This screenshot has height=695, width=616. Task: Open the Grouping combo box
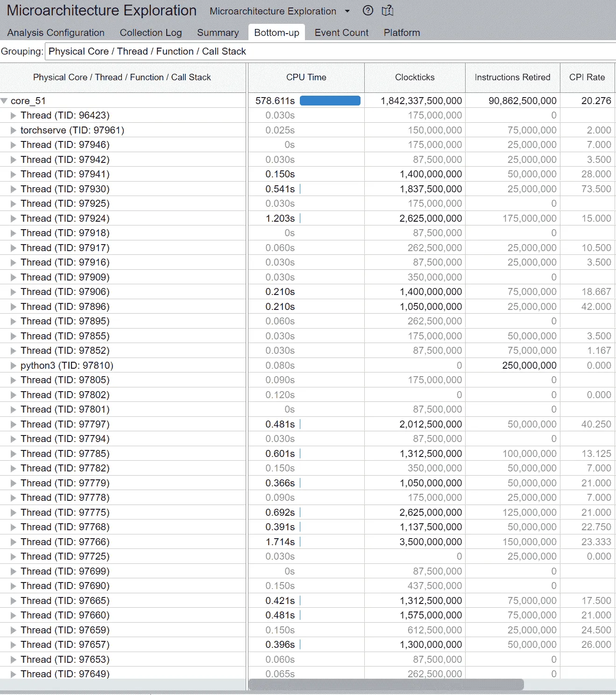(330, 51)
